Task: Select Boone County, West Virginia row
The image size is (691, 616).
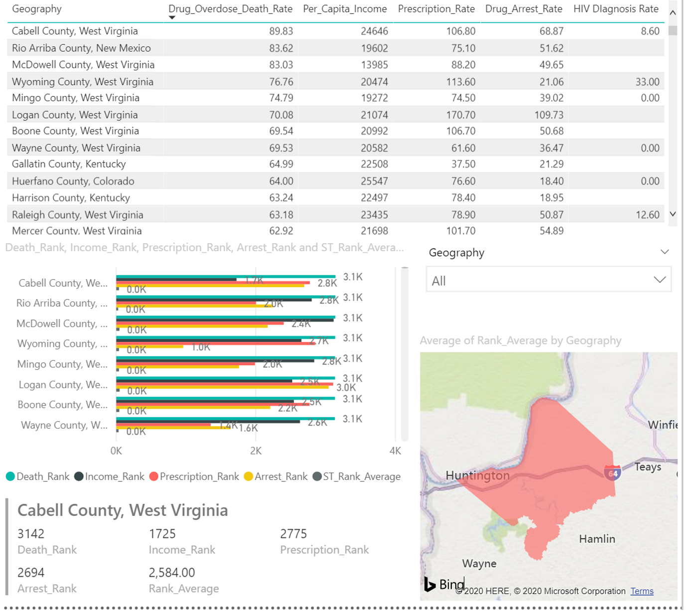Action: pos(335,131)
